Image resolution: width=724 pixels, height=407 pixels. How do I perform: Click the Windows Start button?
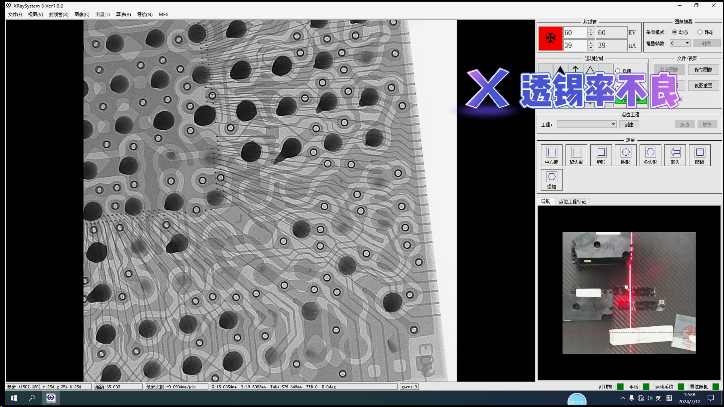point(11,398)
